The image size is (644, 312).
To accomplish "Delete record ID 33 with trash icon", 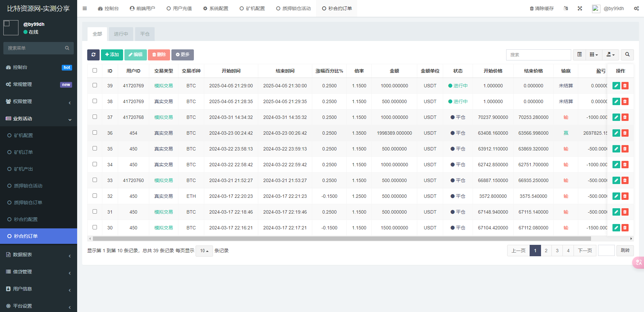I will pyautogui.click(x=625, y=180).
